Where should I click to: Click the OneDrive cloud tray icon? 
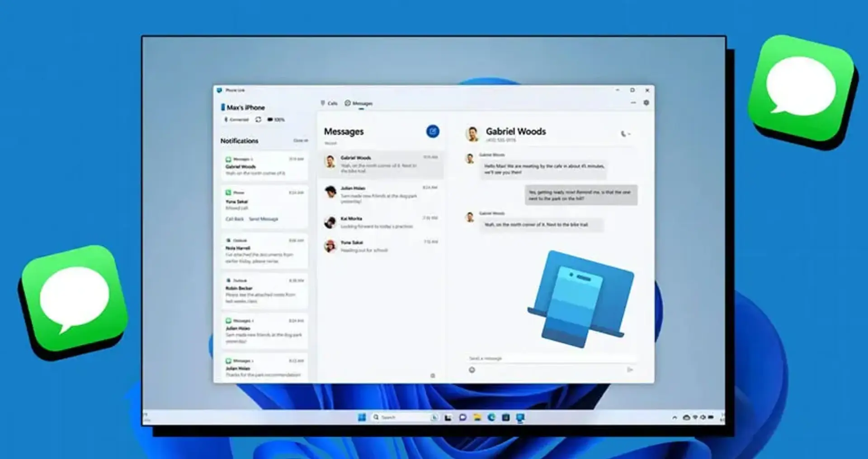coord(686,418)
